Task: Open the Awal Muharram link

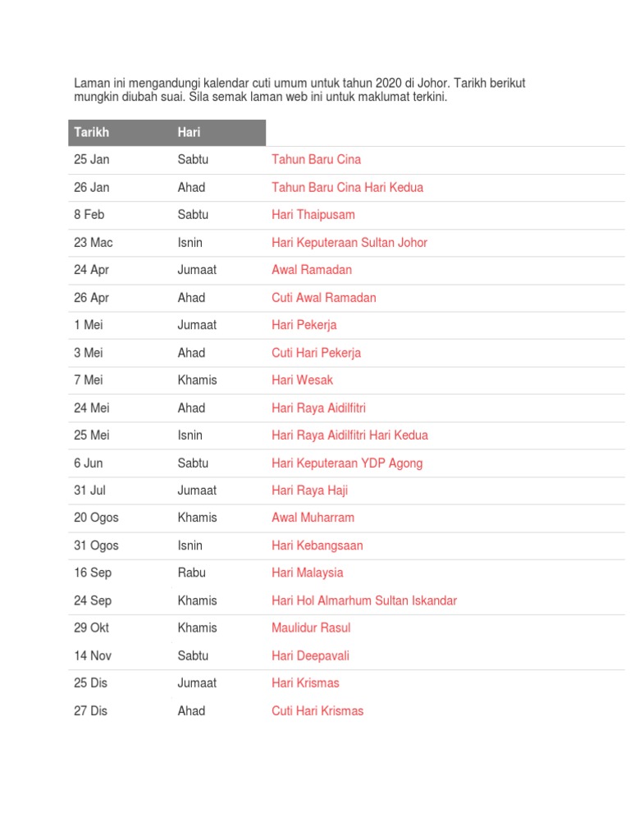Action: coord(313,518)
